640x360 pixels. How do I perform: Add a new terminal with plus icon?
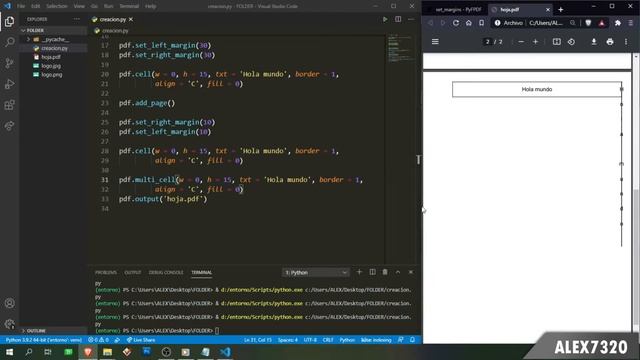click(x=359, y=272)
